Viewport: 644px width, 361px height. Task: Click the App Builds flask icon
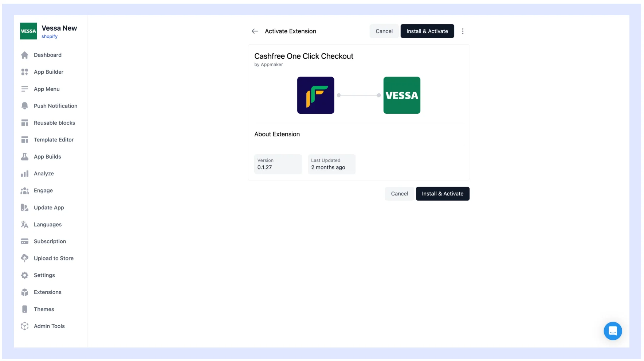tap(24, 157)
